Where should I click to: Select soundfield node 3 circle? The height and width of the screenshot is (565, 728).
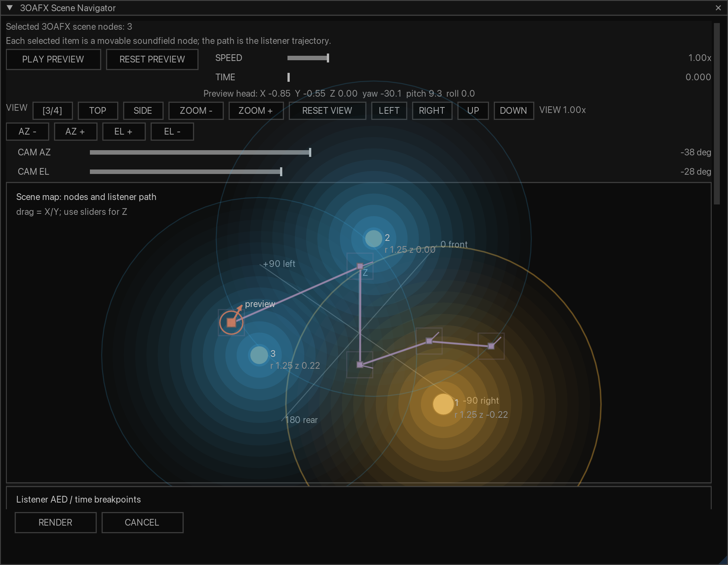click(x=259, y=355)
